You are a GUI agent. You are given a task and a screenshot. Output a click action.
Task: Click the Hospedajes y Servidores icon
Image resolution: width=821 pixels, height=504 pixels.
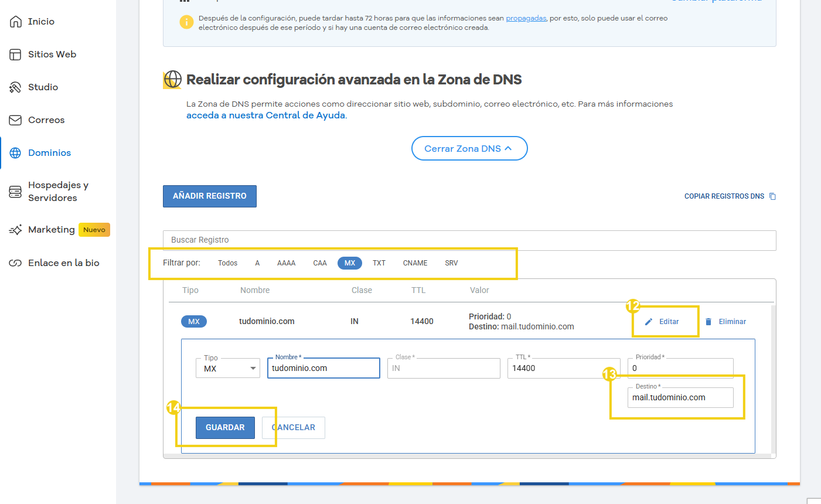(x=16, y=192)
